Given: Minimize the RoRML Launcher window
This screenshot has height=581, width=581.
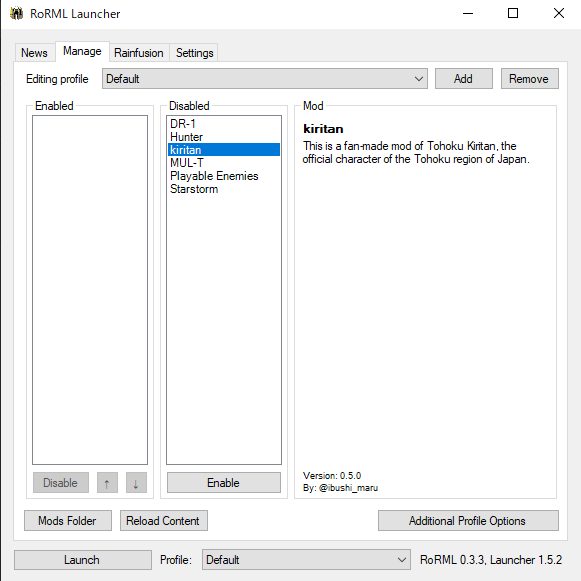Looking at the screenshot, I should point(468,14).
